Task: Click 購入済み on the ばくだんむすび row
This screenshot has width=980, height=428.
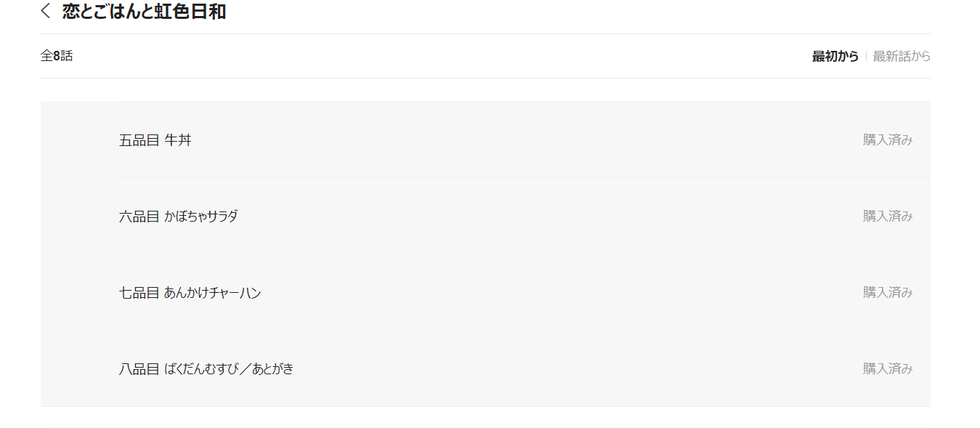Action: [887, 369]
